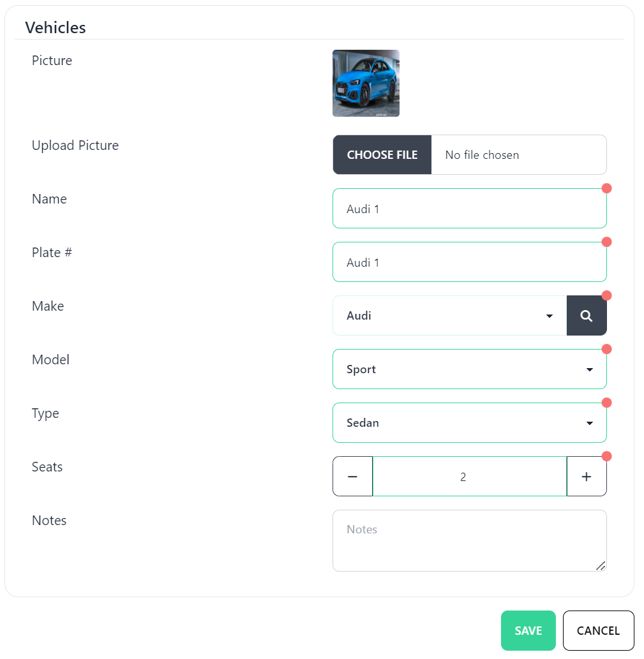Click the blue Audi vehicle picture thumbnail
644x659 pixels.
point(366,84)
